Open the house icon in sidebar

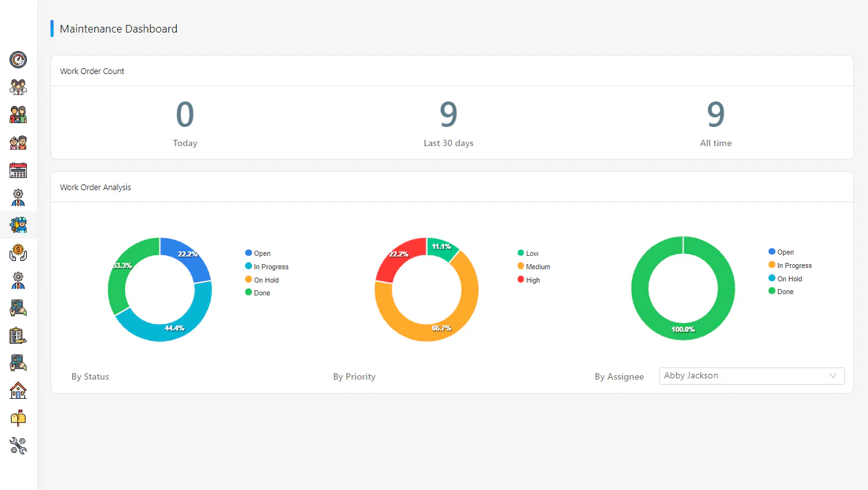(x=18, y=390)
